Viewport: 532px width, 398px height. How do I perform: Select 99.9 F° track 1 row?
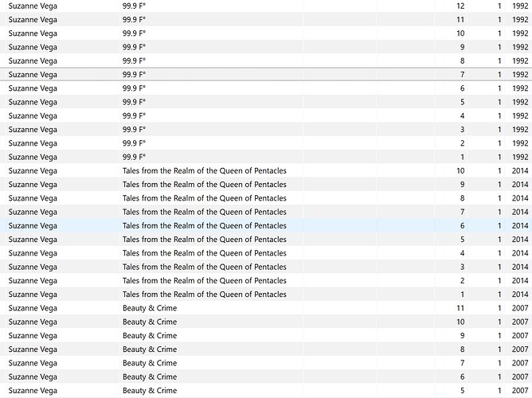[x=266, y=157]
